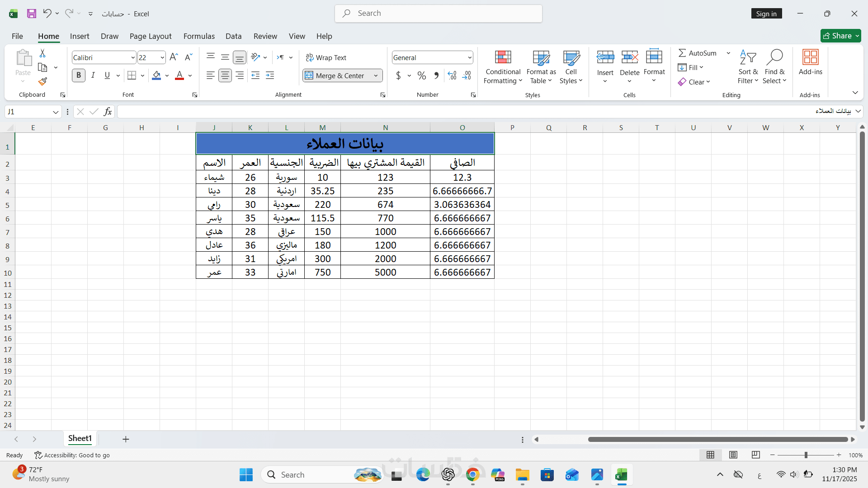Open Merge & Center dropdown arrow

click(x=376, y=75)
